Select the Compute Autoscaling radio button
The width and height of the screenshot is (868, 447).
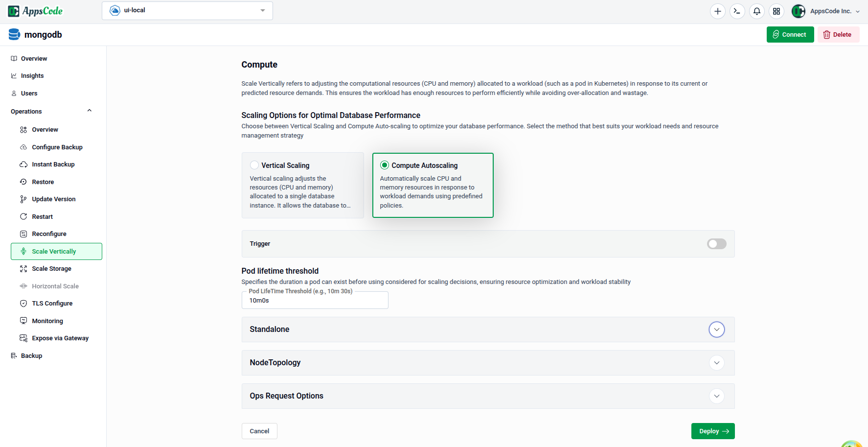coord(384,165)
